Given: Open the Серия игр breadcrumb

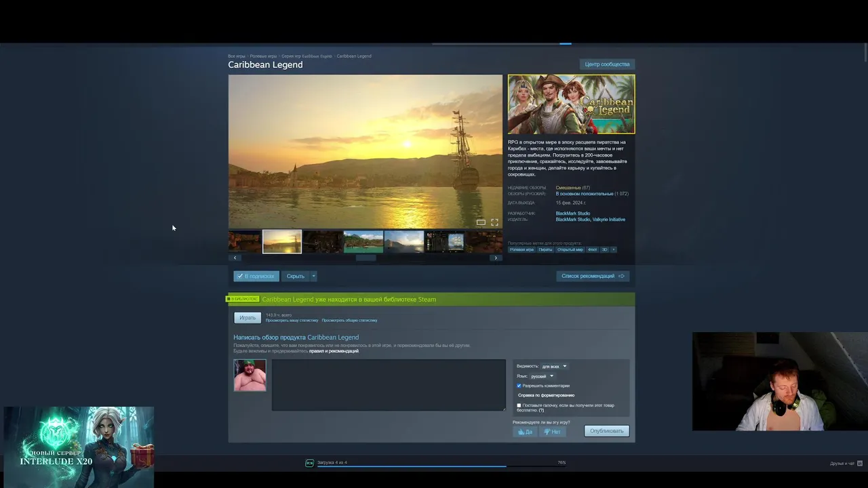Looking at the screenshot, I should point(307,56).
